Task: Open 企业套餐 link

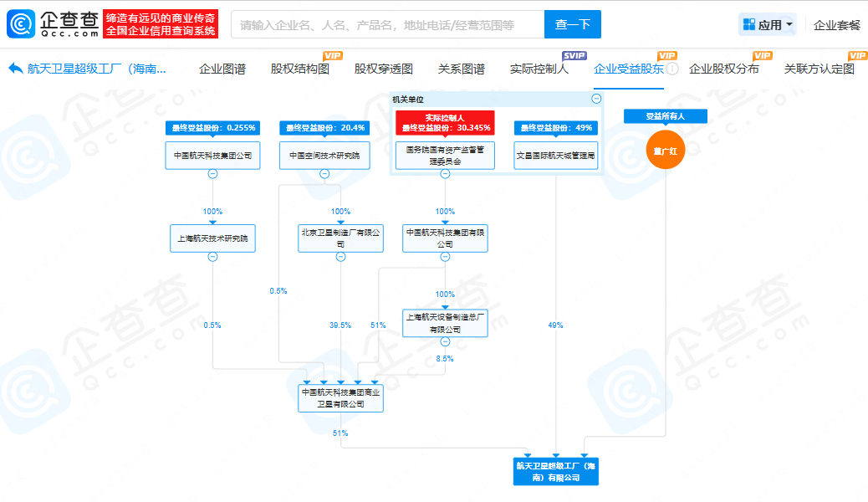Action: click(x=837, y=25)
